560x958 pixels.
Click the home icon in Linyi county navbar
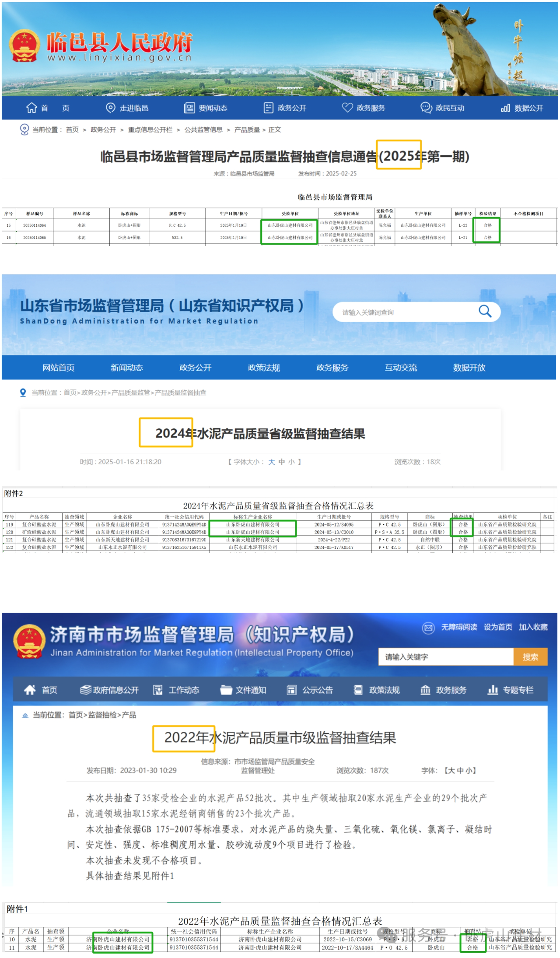31,108
